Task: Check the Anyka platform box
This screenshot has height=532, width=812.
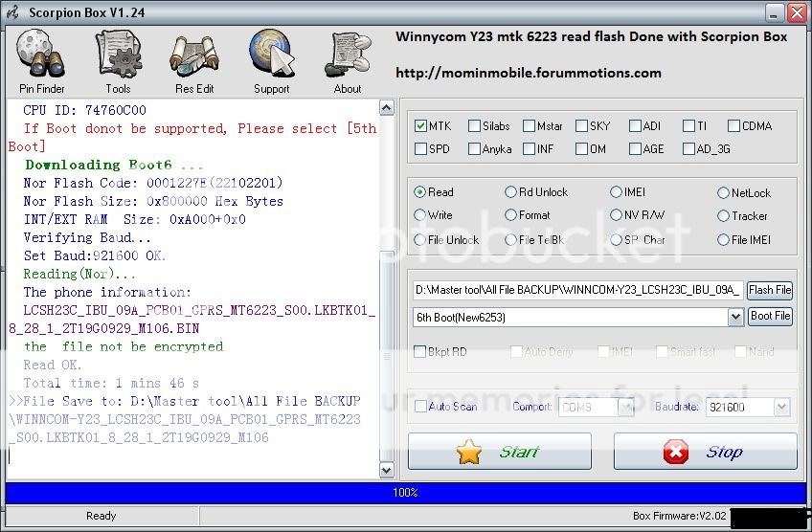Action: [x=474, y=149]
